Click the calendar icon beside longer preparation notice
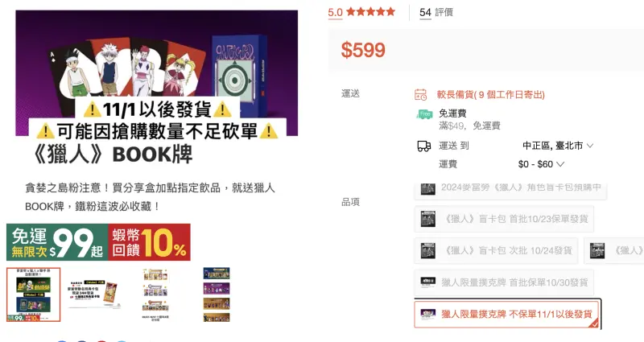Viewport: 644px width, 342px height. [x=420, y=95]
